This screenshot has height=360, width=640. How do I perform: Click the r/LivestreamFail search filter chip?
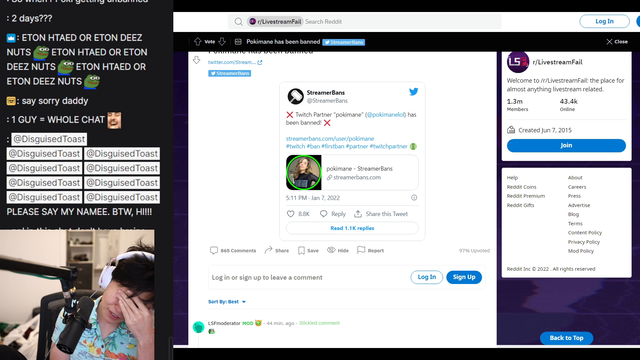pyautogui.click(x=275, y=22)
